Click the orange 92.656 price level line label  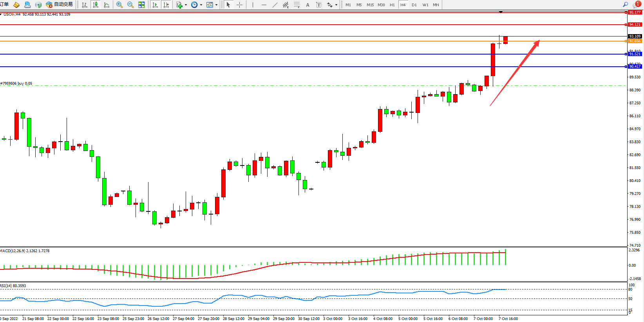[x=634, y=41]
